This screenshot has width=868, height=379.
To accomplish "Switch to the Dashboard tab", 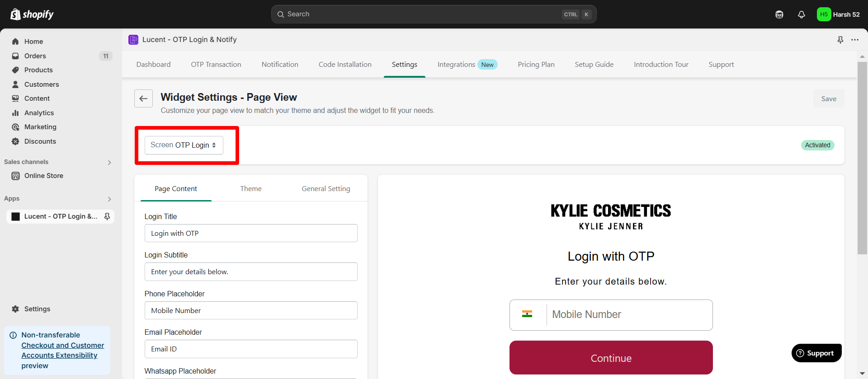I will [x=154, y=65].
